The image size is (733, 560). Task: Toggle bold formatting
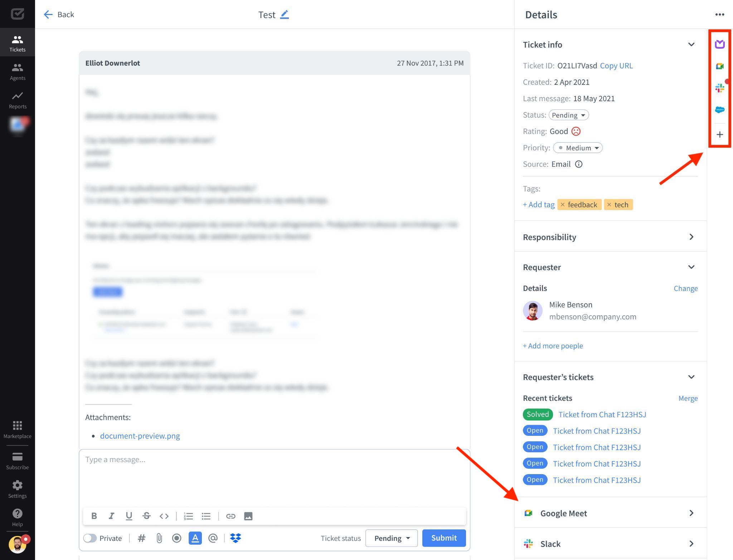[x=94, y=516]
